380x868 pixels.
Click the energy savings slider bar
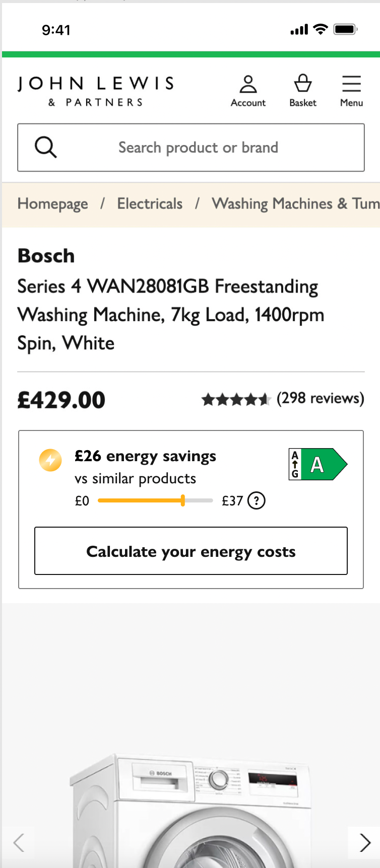(x=155, y=500)
